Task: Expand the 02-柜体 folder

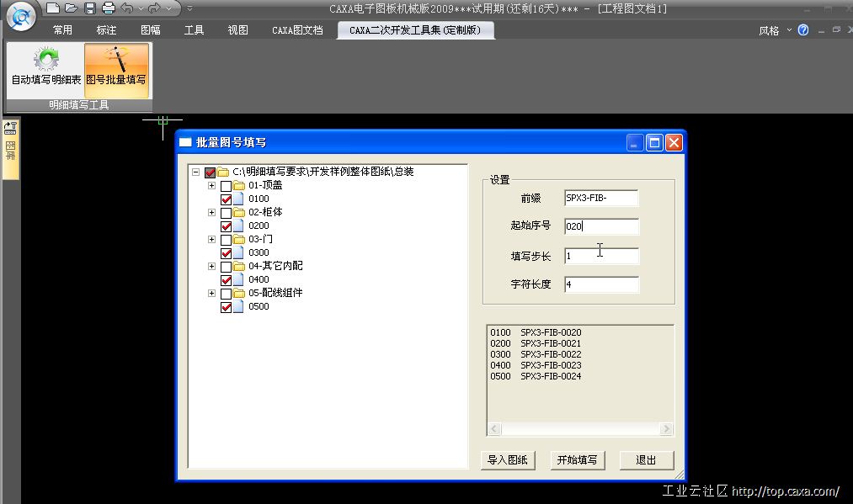Action: click(x=211, y=212)
